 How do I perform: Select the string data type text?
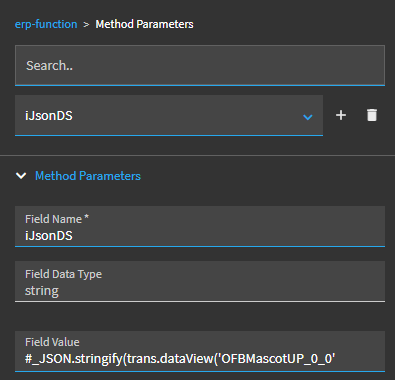point(42,291)
